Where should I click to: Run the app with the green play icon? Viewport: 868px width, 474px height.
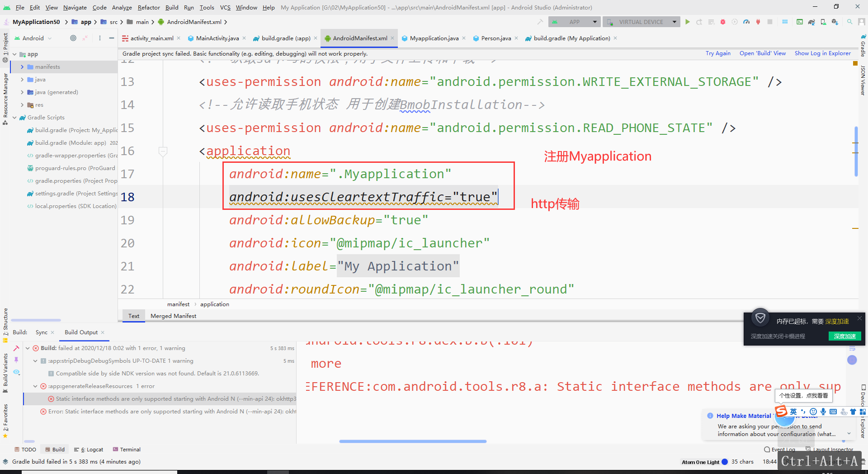[687, 22]
